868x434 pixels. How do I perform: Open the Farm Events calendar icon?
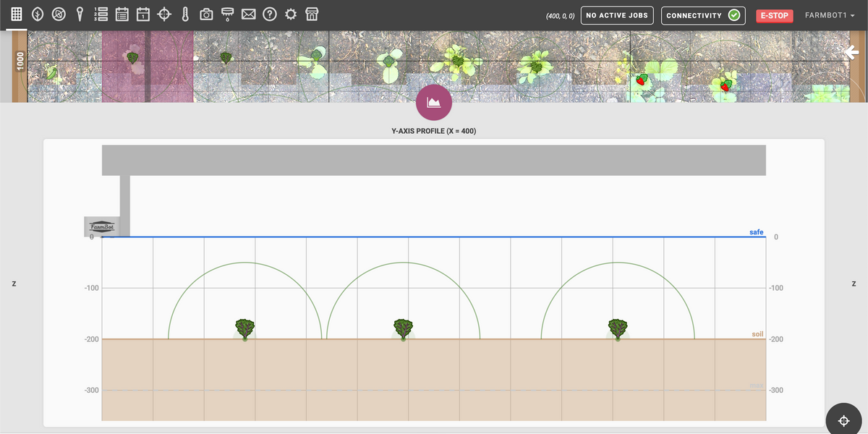click(x=142, y=13)
